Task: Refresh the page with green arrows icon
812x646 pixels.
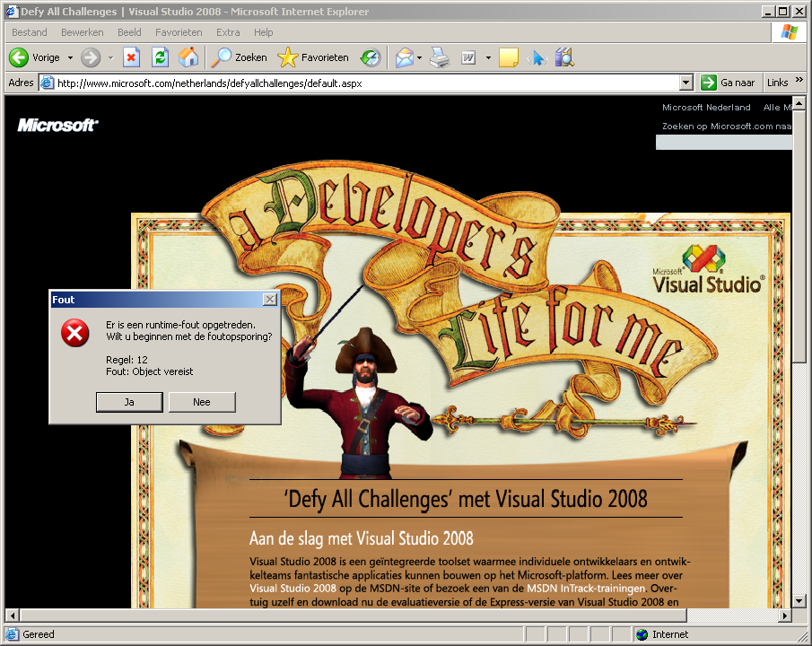Action: tap(160, 57)
